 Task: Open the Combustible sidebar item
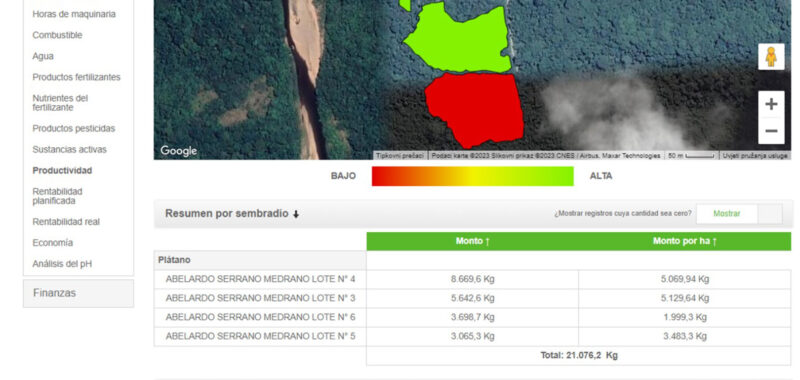pyautogui.click(x=57, y=35)
